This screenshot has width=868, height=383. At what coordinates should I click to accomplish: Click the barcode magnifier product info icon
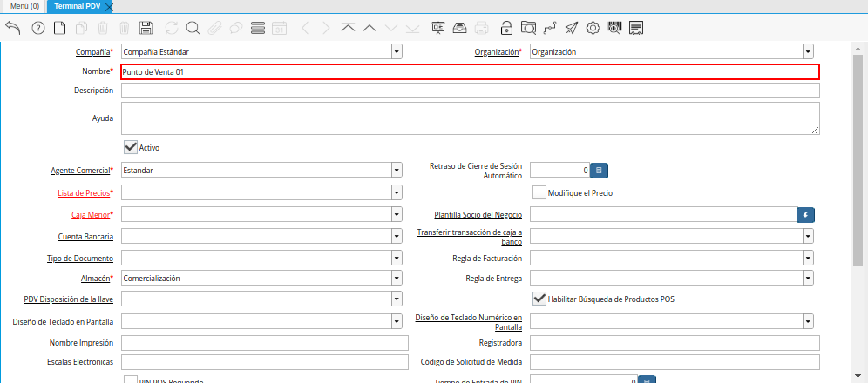pyautogui.click(x=615, y=28)
